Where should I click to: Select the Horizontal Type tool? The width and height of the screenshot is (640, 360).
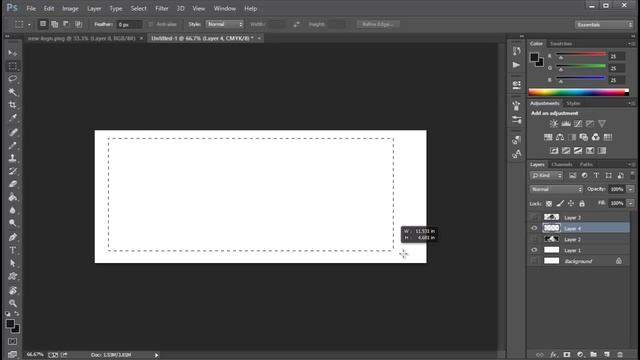coord(13,250)
